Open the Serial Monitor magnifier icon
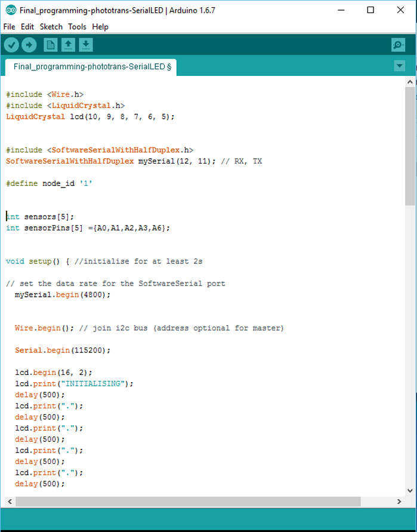The height and width of the screenshot is (532, 417). [398, 45]
